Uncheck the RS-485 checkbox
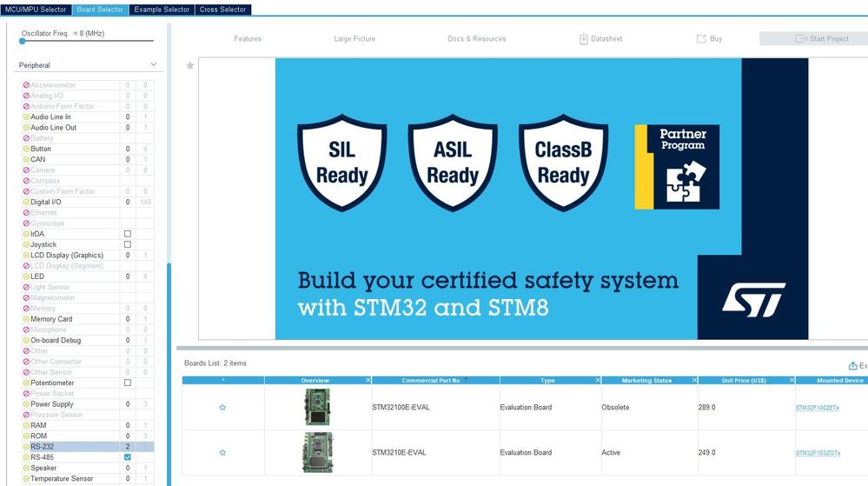Screen dimensions: 868x486 pos(128,457)
